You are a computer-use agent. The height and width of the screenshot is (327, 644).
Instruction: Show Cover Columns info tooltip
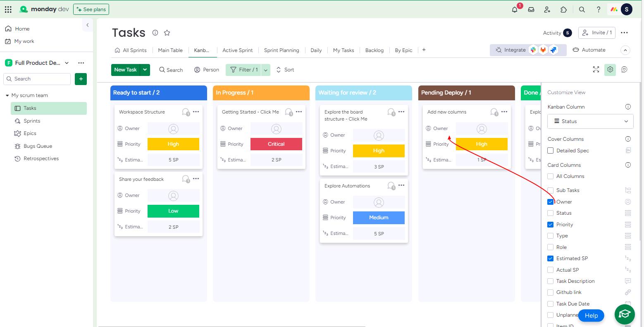[628, 139]
